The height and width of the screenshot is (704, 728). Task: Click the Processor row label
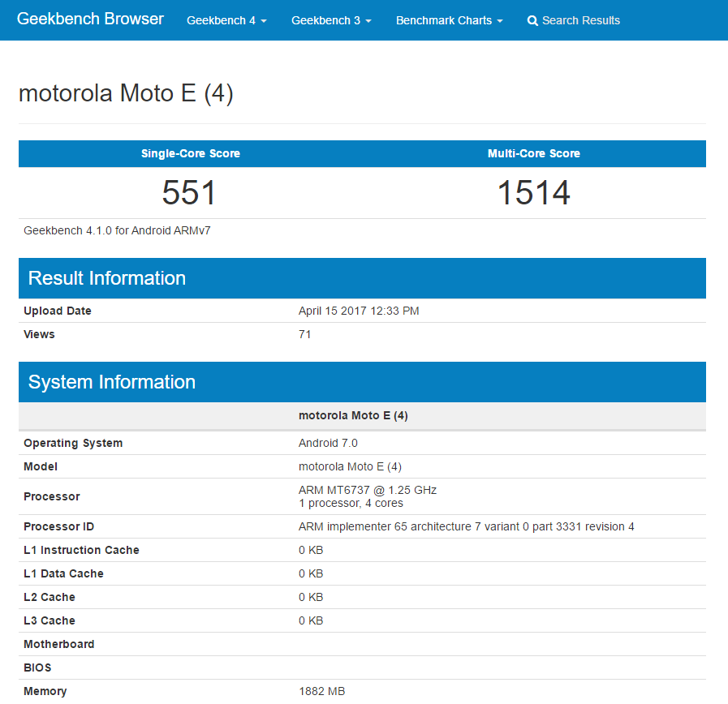click(x=51, y=496)
